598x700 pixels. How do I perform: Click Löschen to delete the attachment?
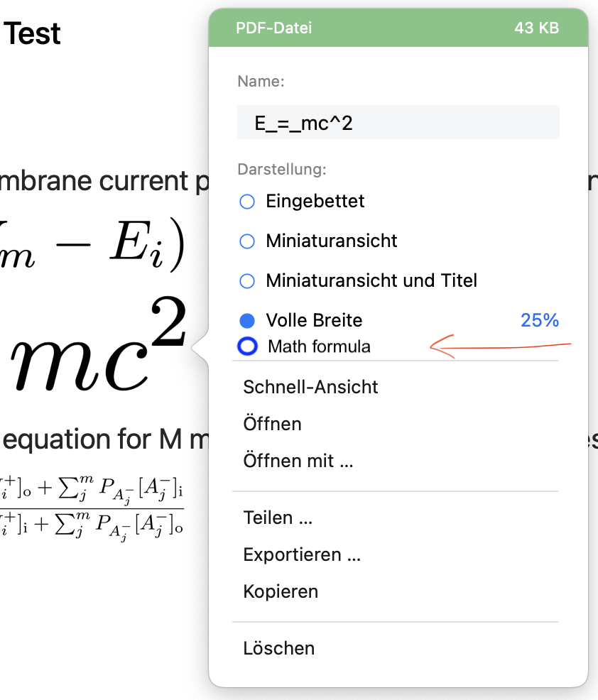pyautogui.click(x=278, y=648)
